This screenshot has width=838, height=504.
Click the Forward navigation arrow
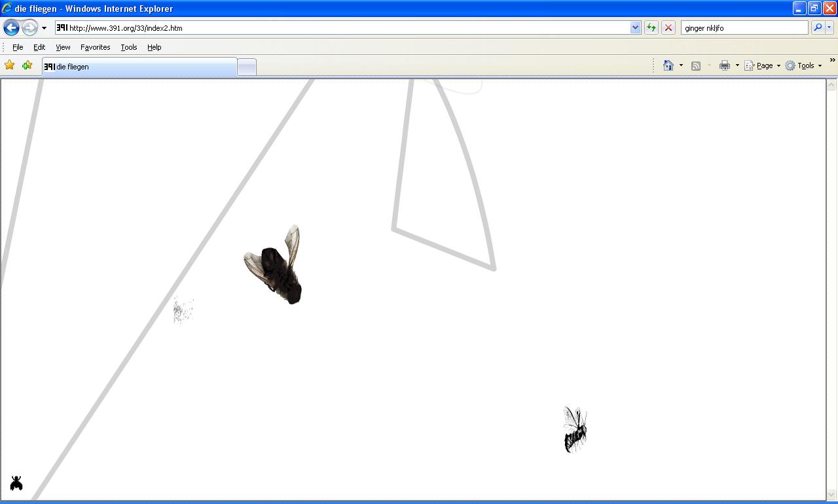click(x=29, y=27)
